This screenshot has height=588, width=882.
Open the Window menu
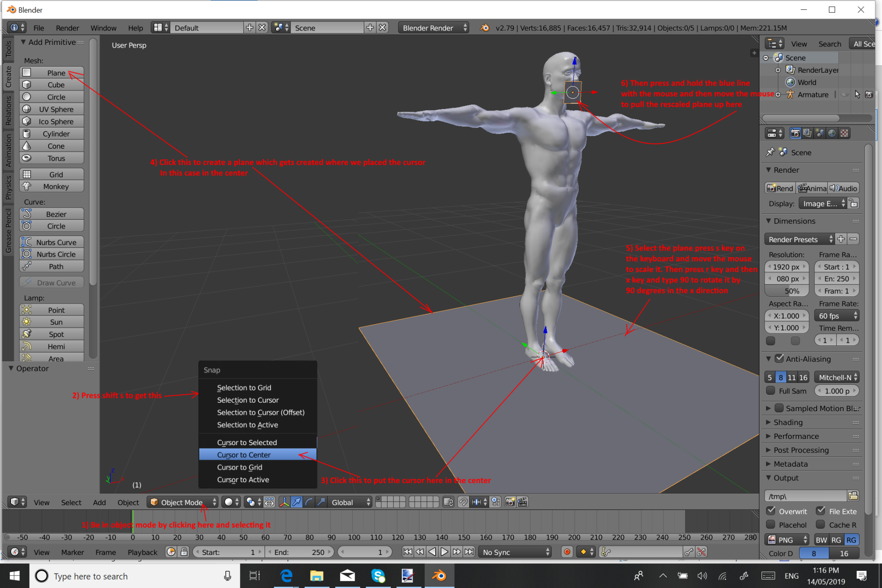point(103,28)
